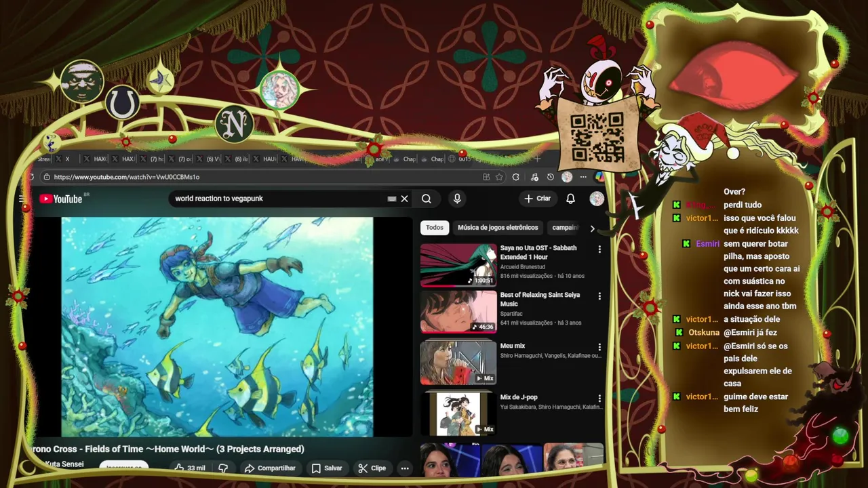The width and height of the screenshot is (868, 488).
Task: Open the on-screen keyboard in search box
Action: 391,199
